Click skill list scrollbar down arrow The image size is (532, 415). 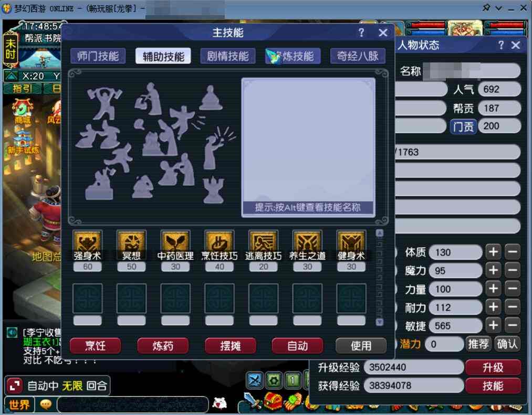[380, 322]
